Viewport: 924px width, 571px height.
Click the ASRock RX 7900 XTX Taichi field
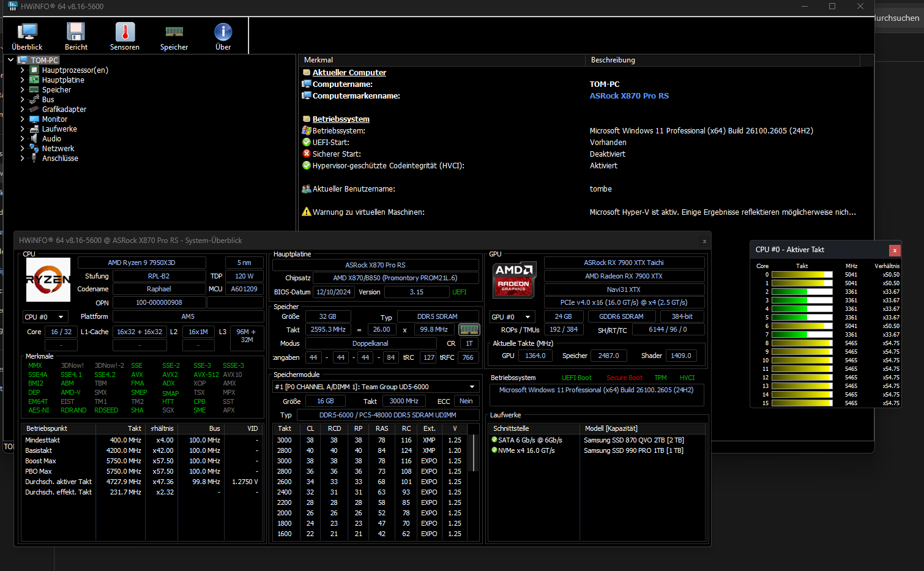(x=624, y=263)
